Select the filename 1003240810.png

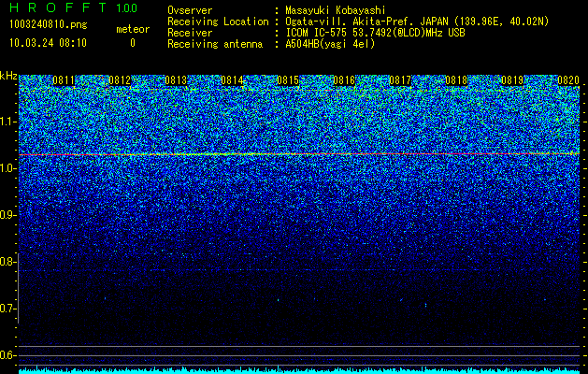point(49,25)
